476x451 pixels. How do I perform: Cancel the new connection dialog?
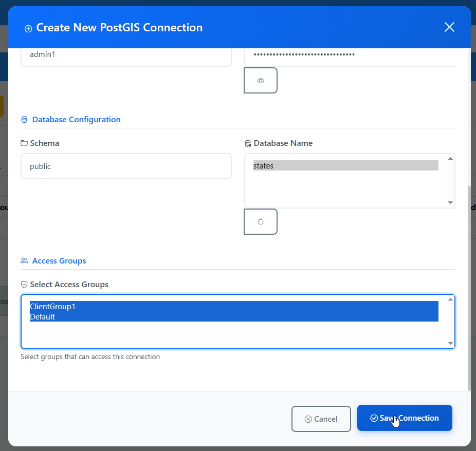(321, 419)
